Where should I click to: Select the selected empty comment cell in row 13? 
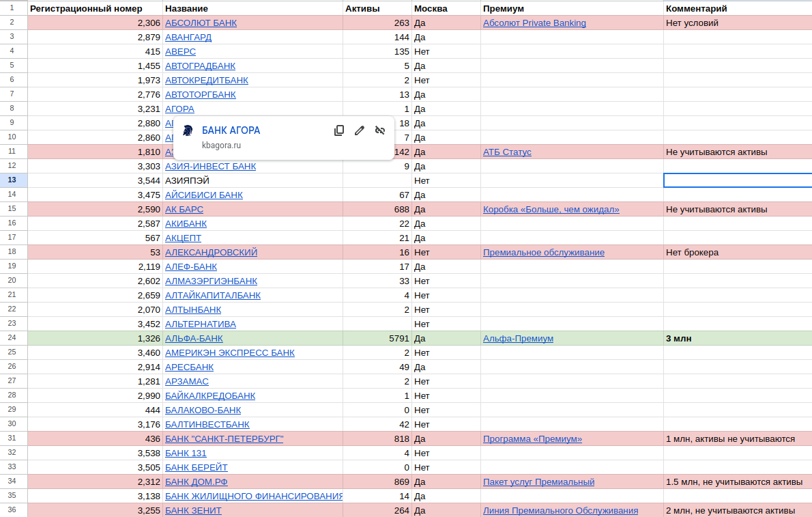pyautogui.click(x=738, y=180)
